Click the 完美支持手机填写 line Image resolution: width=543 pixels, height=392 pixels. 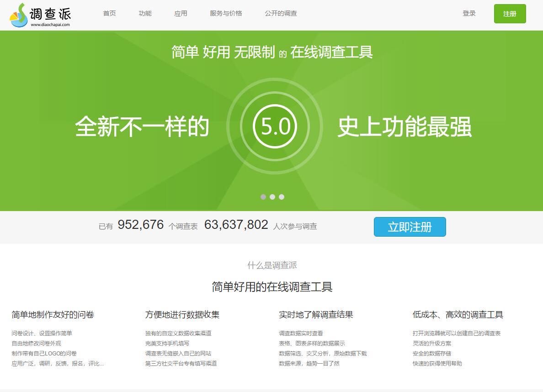click(x=167, y=343)
